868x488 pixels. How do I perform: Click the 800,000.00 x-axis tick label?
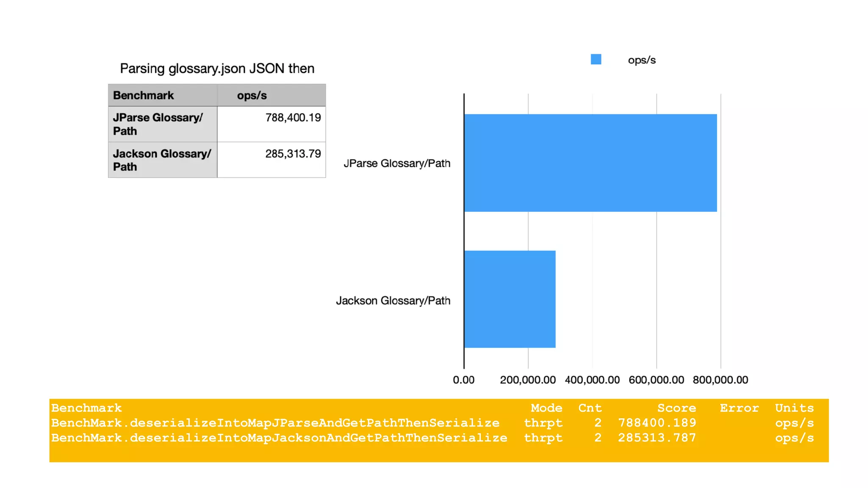pos(720,380)
